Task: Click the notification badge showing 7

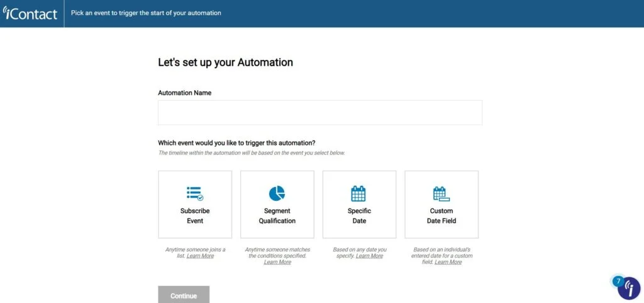Action: pos(619,281)
